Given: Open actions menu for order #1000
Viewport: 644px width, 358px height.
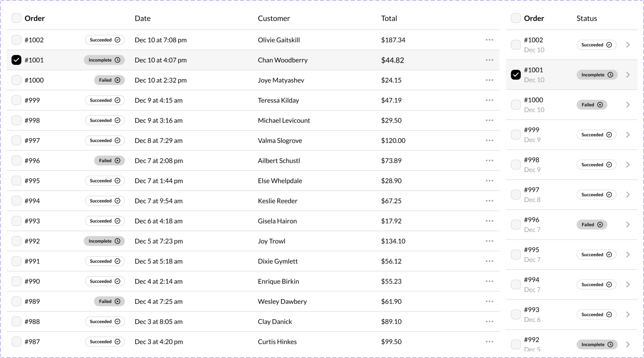Looking at the screenshot, I should click(489, 80).
